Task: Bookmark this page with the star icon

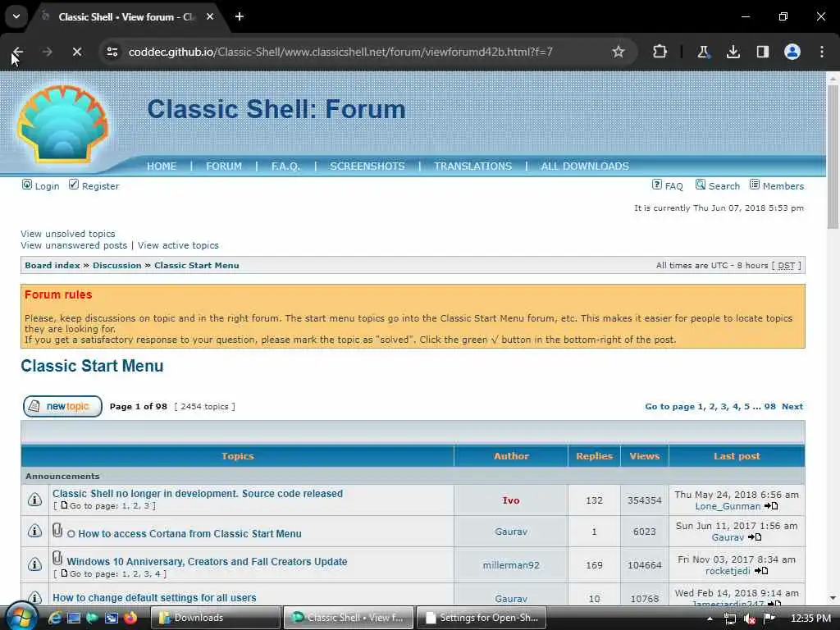Action: click(x=619, y=52)
